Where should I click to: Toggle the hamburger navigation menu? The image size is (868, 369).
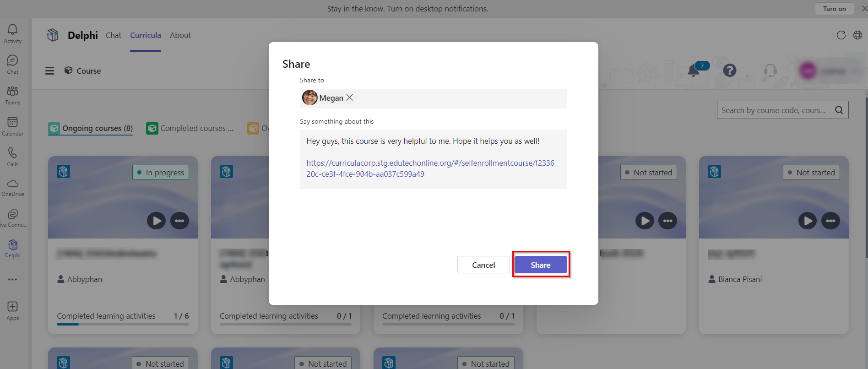pos(49,71)
